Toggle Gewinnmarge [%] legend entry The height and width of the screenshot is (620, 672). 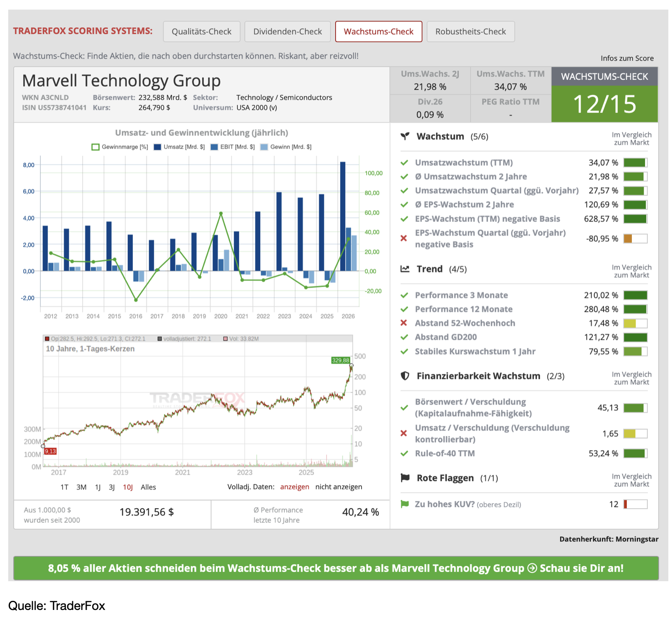120,147
